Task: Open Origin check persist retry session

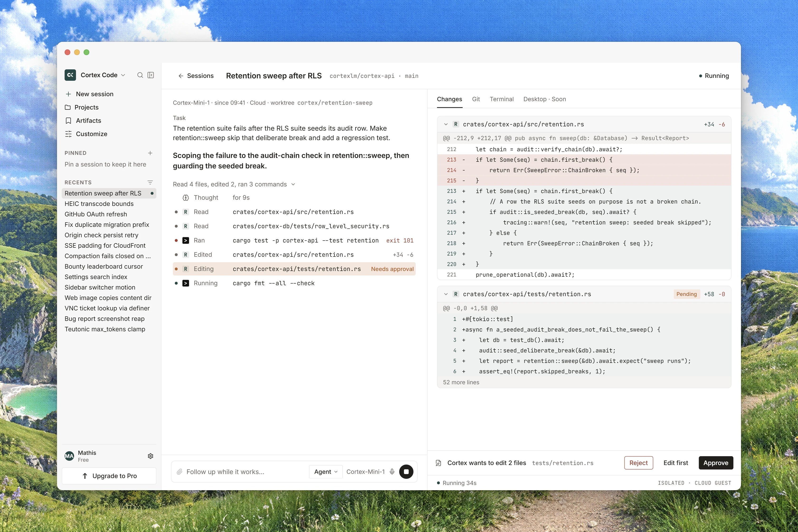Action: [109, 235]
